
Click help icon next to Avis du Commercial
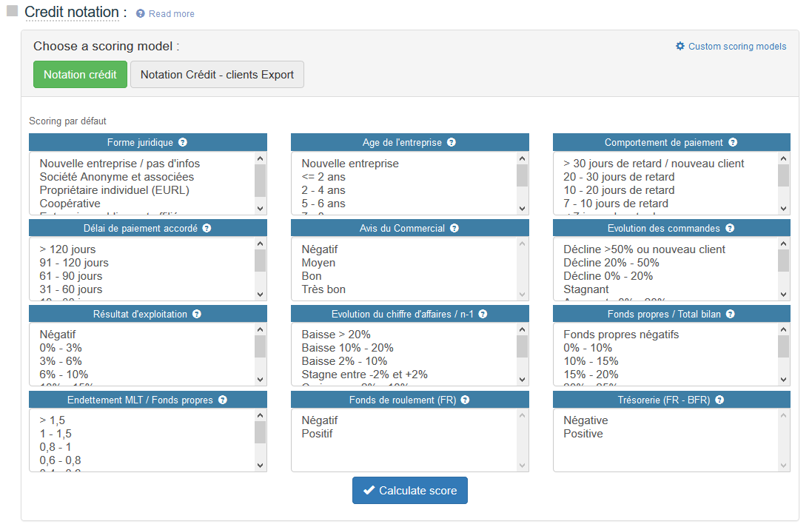(454, 229)
